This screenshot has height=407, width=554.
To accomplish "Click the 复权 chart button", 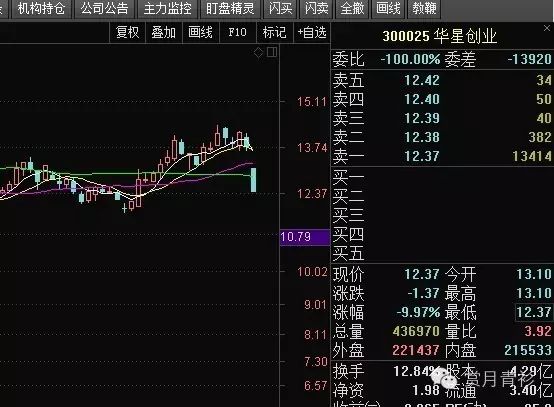I will point(128,33).
